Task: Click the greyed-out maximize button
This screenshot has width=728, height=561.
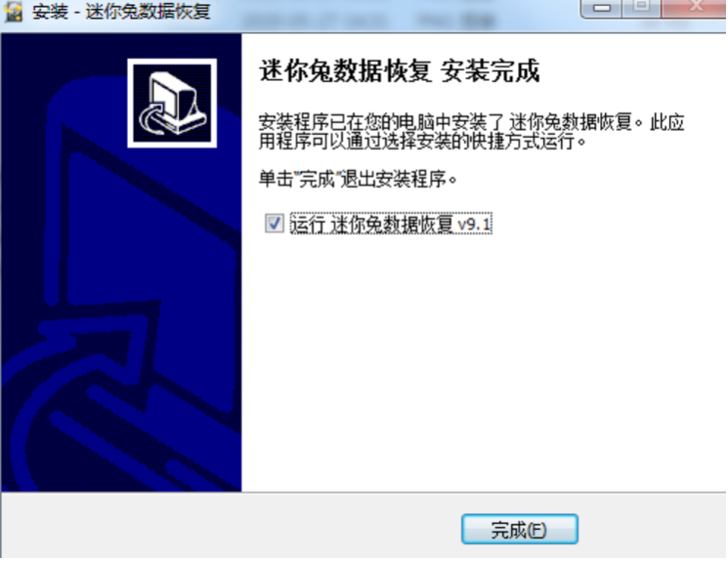Action: point(641,7)
